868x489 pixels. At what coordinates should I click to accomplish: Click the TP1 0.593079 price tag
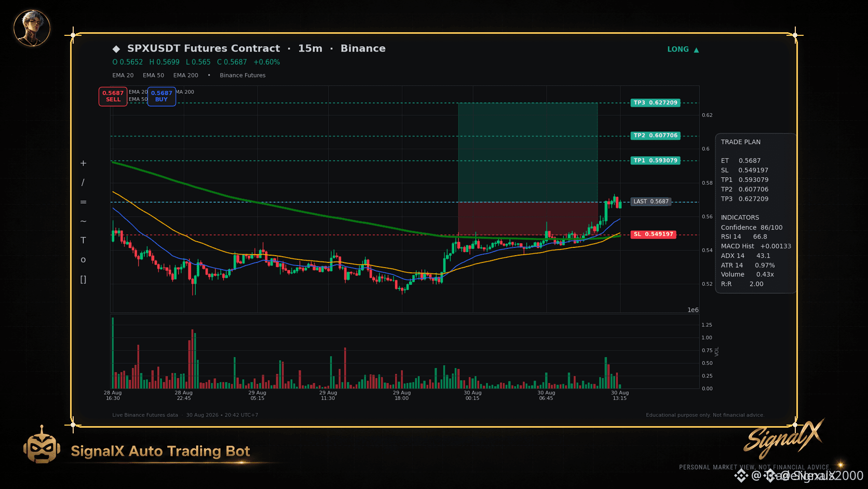[656, 161]
